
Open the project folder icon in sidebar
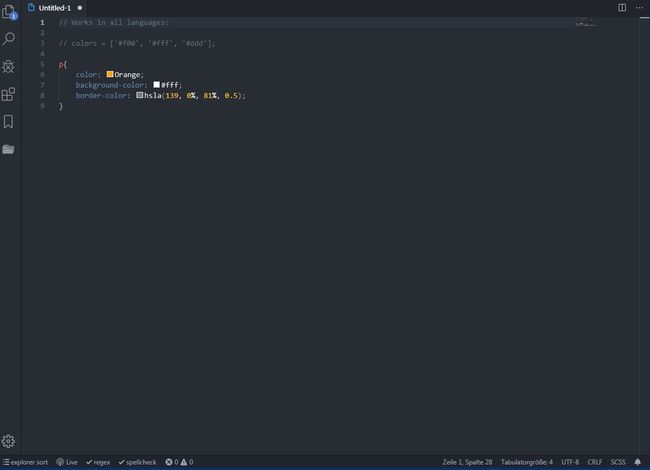[9, 149]
